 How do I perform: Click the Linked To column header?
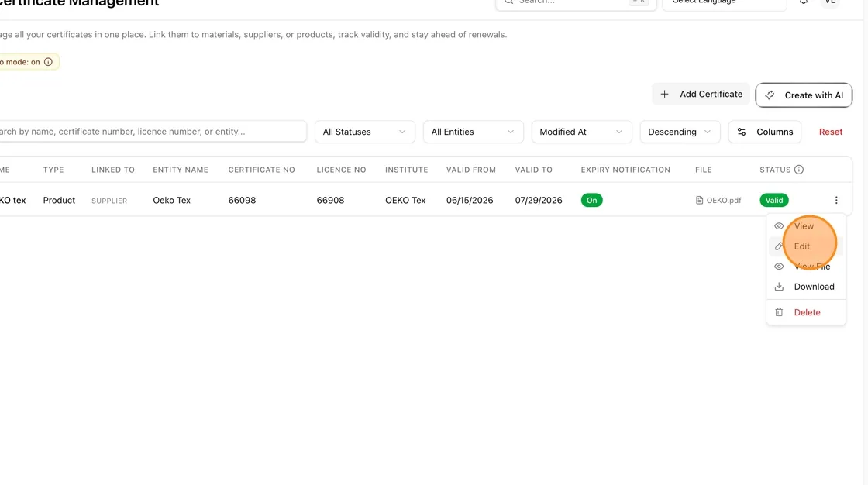pyautogui.click(x=113, y=170)
